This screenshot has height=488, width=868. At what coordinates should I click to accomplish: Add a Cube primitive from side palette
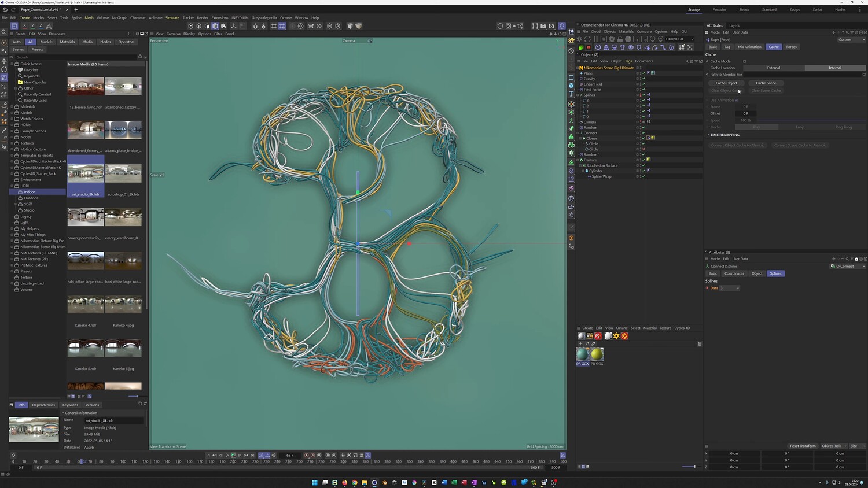(x=571, y=86)
